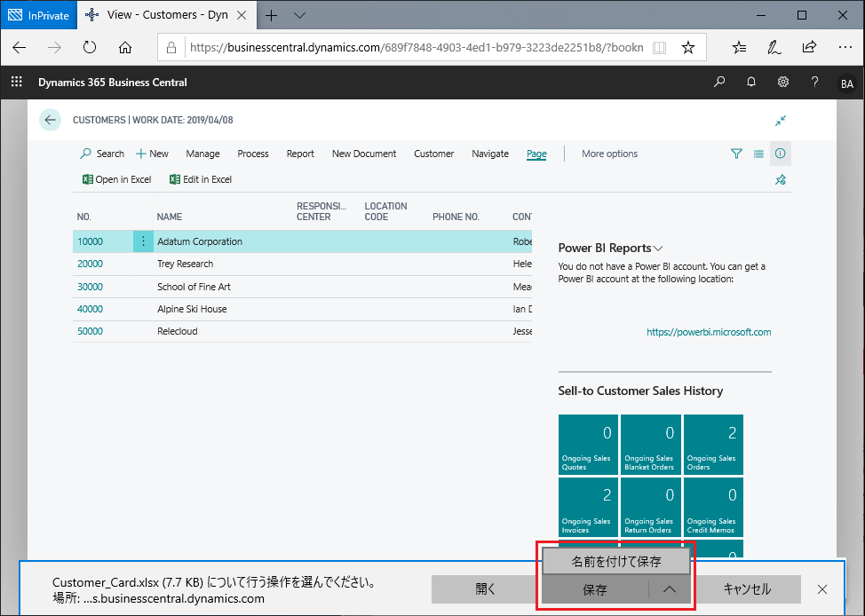Select the Alpine Ski House cell
This screenshot has height=616, width=865.
[x=192, y=309]
